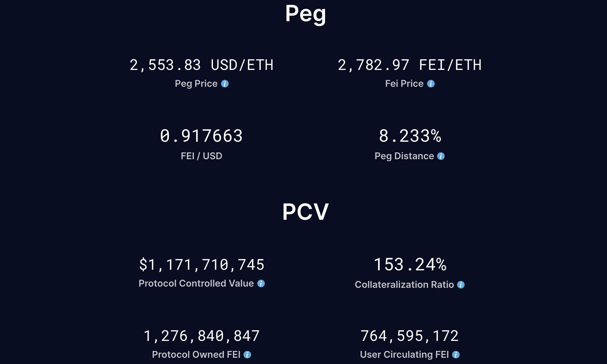Image resolution: width=607 pixels, height=364 pixels.
Task: Click the 8.233% peg distance value
Action: click(x=410, y=136)
